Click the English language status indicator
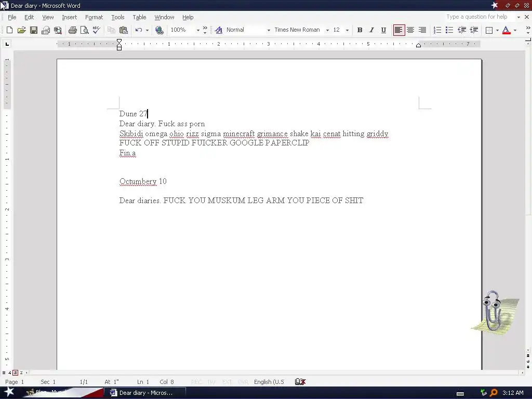Viewport: 532px width, 399px height. [x=269, y=382]
